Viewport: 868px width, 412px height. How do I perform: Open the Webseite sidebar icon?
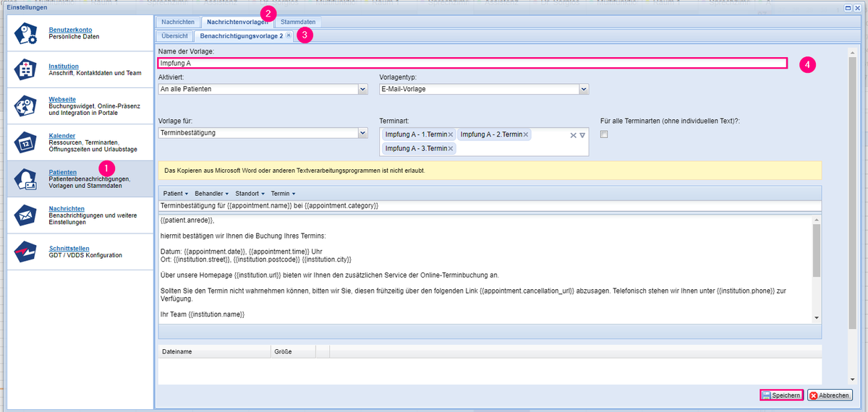tap(28, 106)
